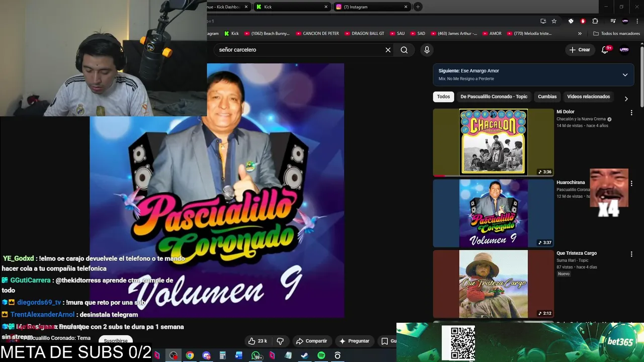
Task: Click the YouTube search magnifier button
Action: pyautogui.click(x=404, y=50)
